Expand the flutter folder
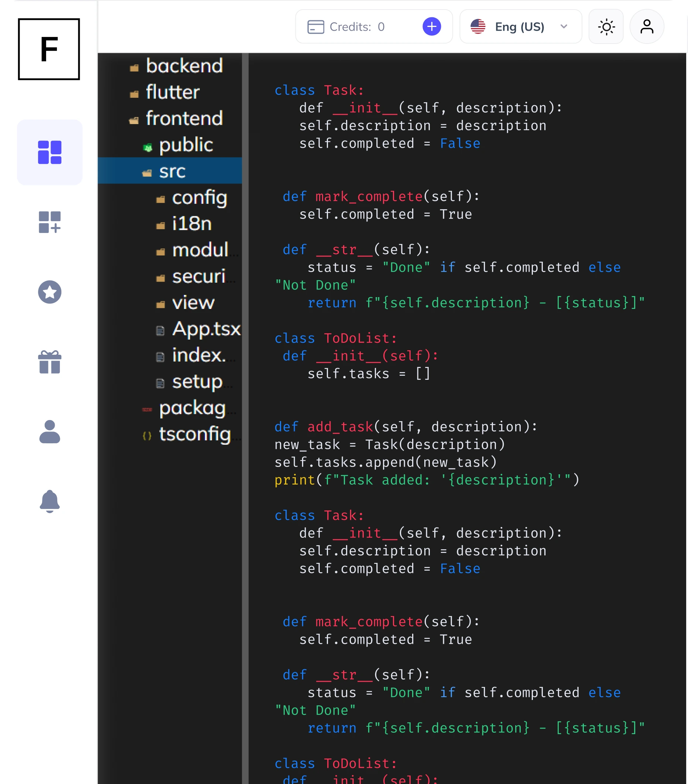This screenshot has height=784, width=688. coord(172,92)
